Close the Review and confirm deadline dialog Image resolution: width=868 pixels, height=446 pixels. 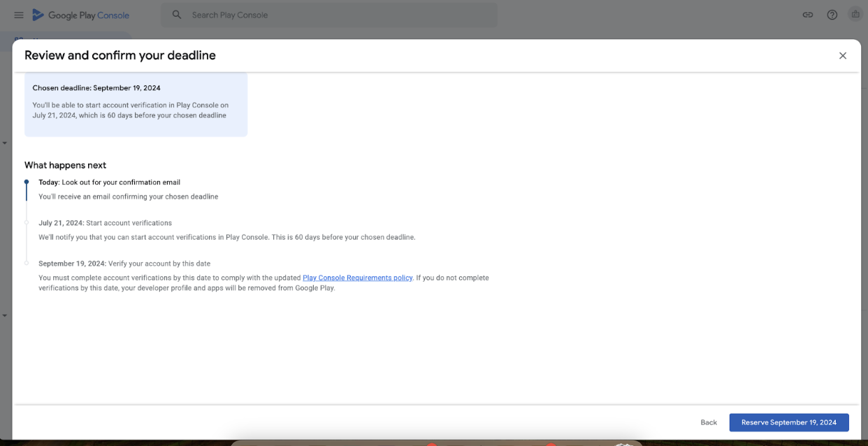842,56
